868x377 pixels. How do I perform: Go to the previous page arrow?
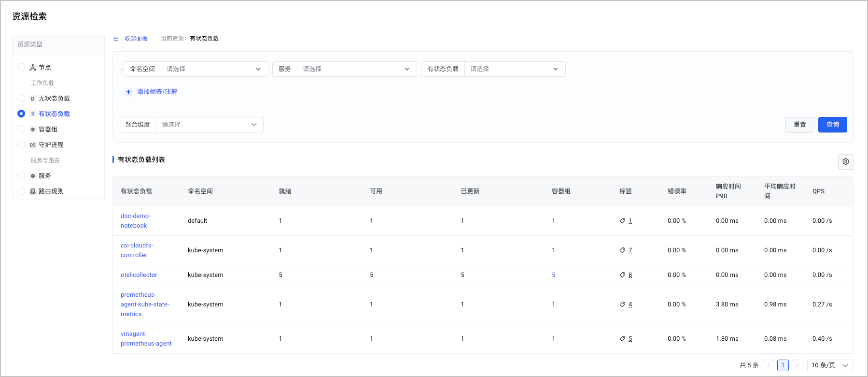point(769,365)
